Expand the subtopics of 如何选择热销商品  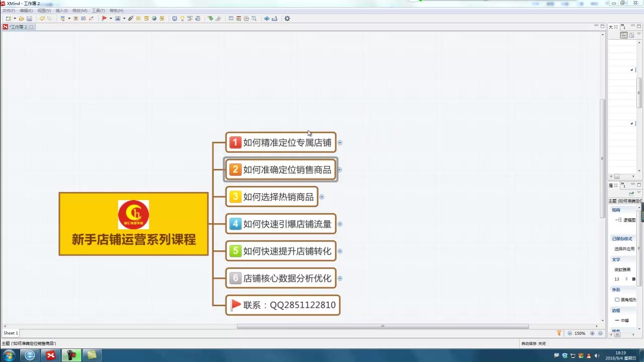point(321,197)
